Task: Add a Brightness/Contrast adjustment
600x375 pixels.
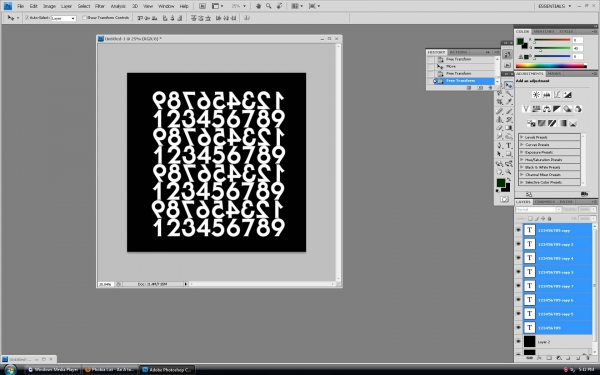Action: (536, 95)
